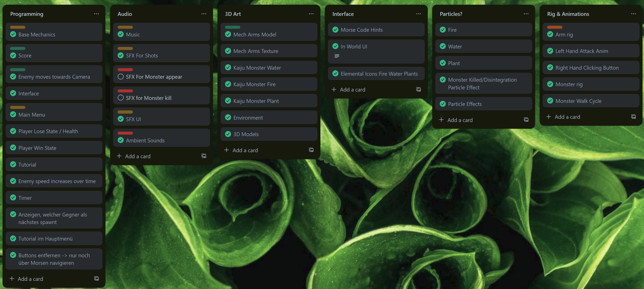
Task: Click orange label on Arm rig card
Action: coord(554,27)
